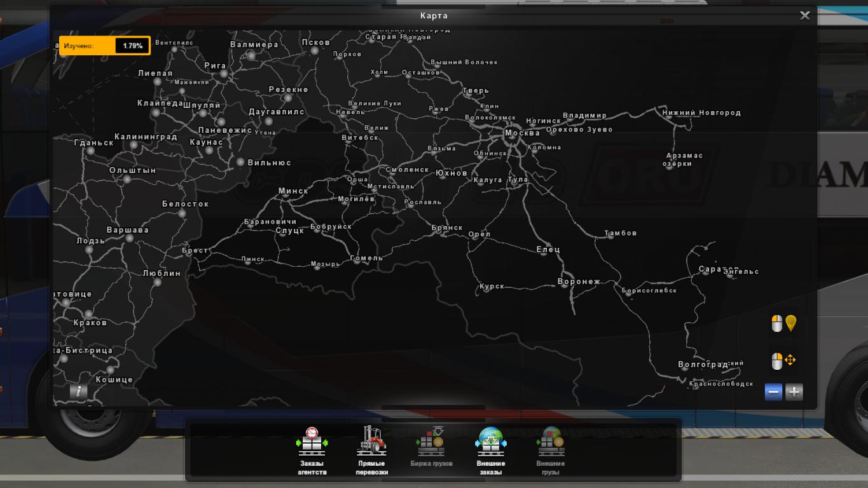868x488 pixels.
Task: Click the Витебск city label
Action: point(361,137)
